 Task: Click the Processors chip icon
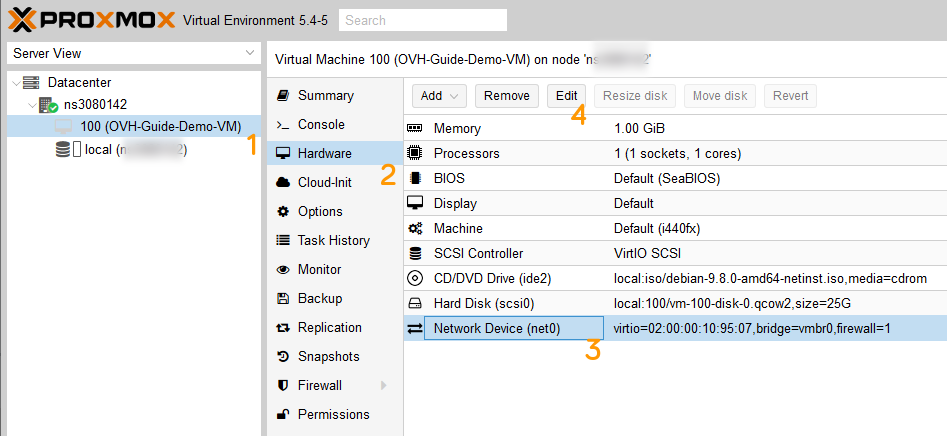coord(415,154)
